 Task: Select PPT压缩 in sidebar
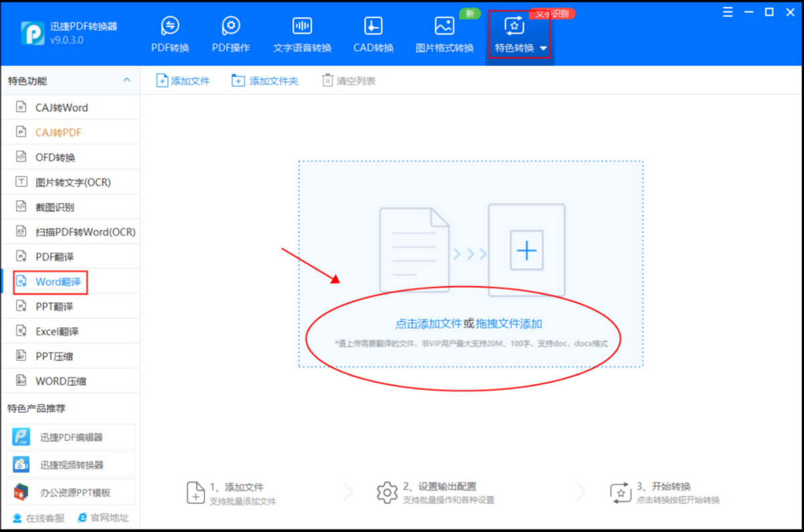coord(70,356)
